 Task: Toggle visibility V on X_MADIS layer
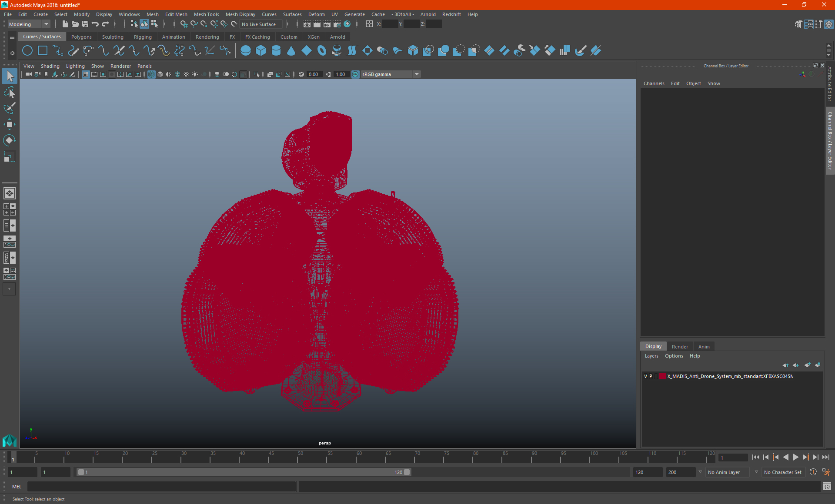point(645,376)
